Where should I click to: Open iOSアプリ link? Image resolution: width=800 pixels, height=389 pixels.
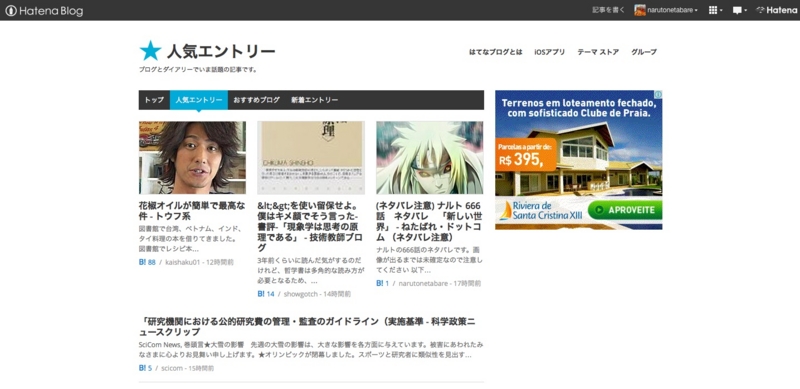point(549,52)
